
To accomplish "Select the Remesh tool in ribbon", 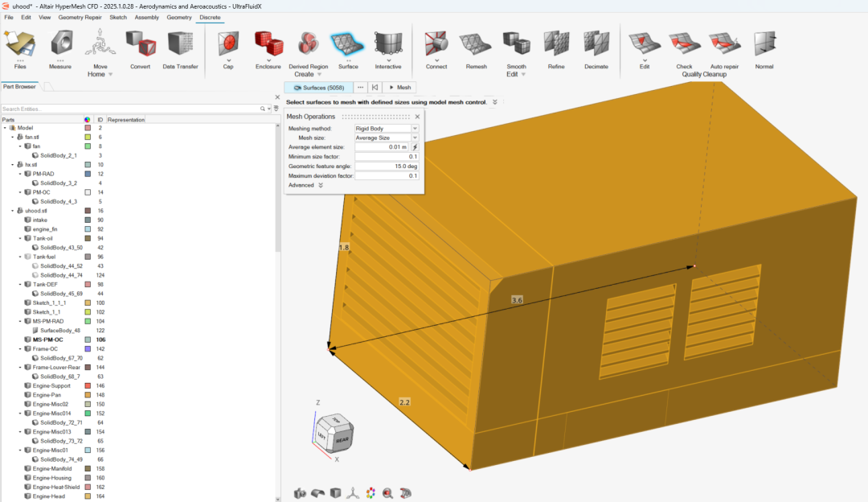I will 476,44.
